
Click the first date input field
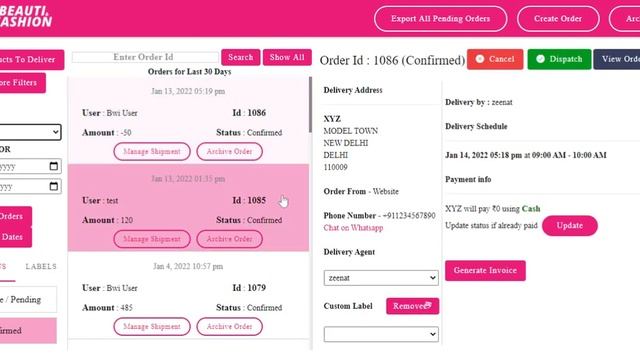(30, 166)
